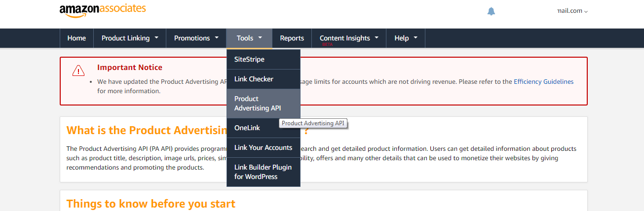Image resolution: width=644 pixels, height=211 pixels.
Task: Expand the Promotions menu
Action: pyautogui.click(x=196, y=38)
